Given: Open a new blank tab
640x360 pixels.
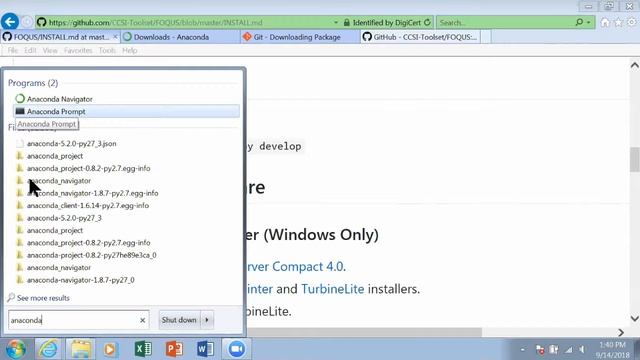Looking at the screenshot, I should (486, 37).
